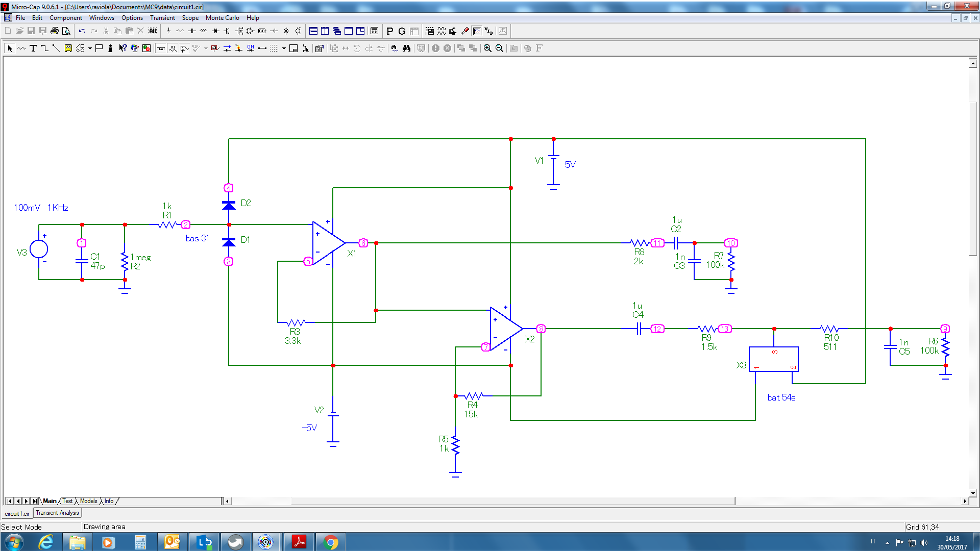
Task: Toggle attribute text R1 display
Action: [x=173, y=48]
